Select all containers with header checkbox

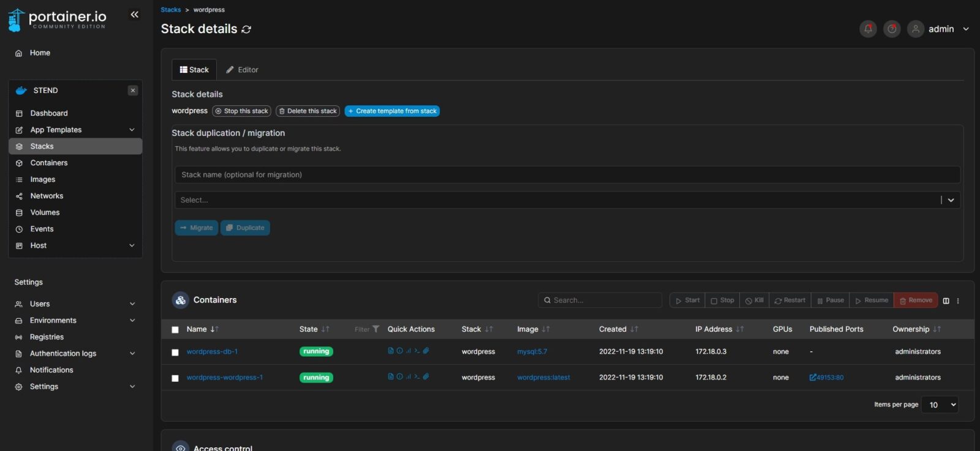175,330
